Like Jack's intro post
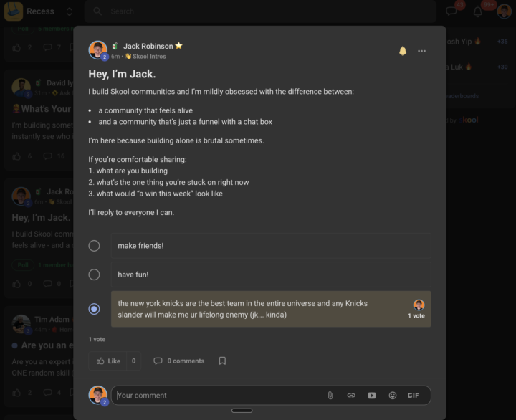The width and height of the screenshot is (516, 420). pyautogui.click(x=108, y=361)
